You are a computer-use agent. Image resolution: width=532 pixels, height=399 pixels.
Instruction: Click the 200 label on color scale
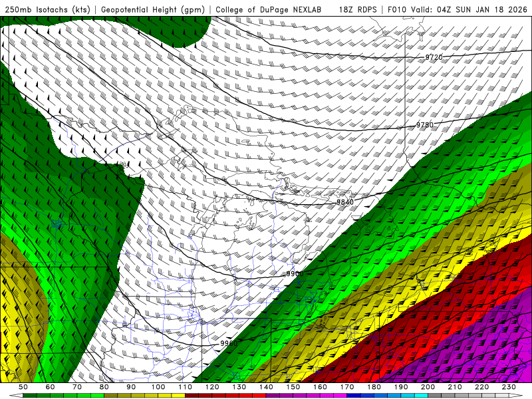tap(428, 387)
